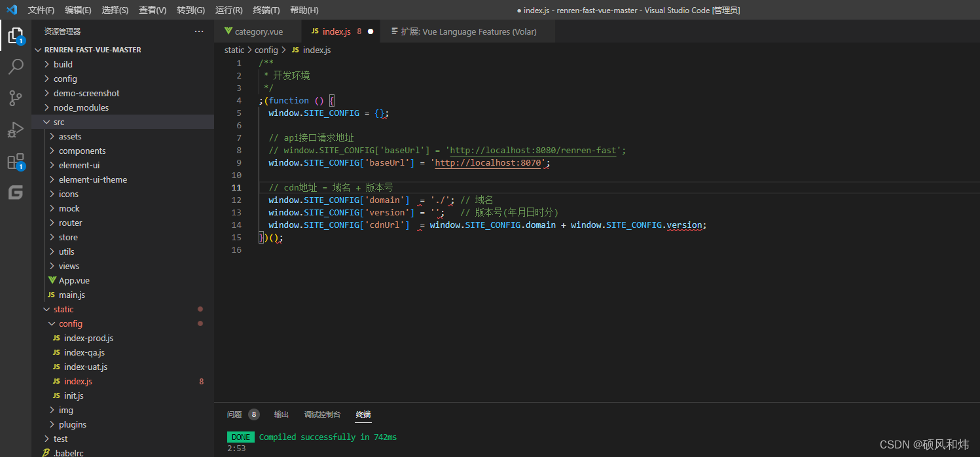Screen dimensions: 980x457
Task: Open 查看(V) menu
Action: [153, 10]
